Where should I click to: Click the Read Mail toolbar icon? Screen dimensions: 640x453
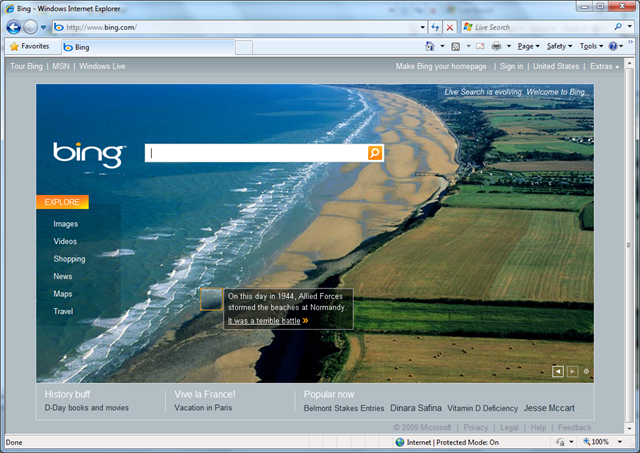480,46
